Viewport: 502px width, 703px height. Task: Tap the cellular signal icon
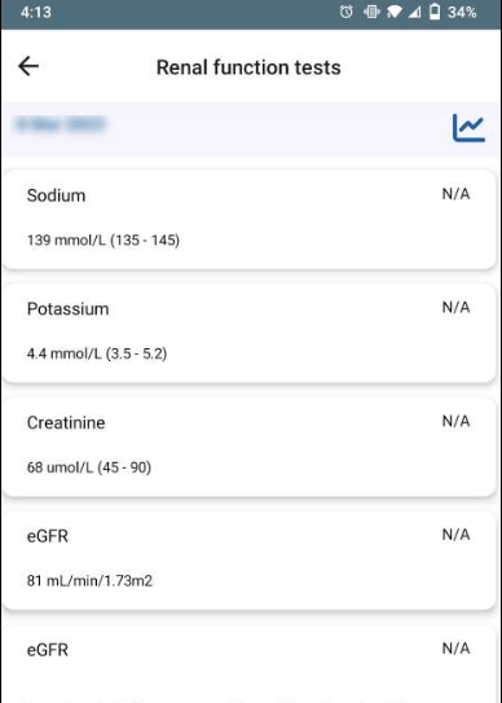pos(414,13)
